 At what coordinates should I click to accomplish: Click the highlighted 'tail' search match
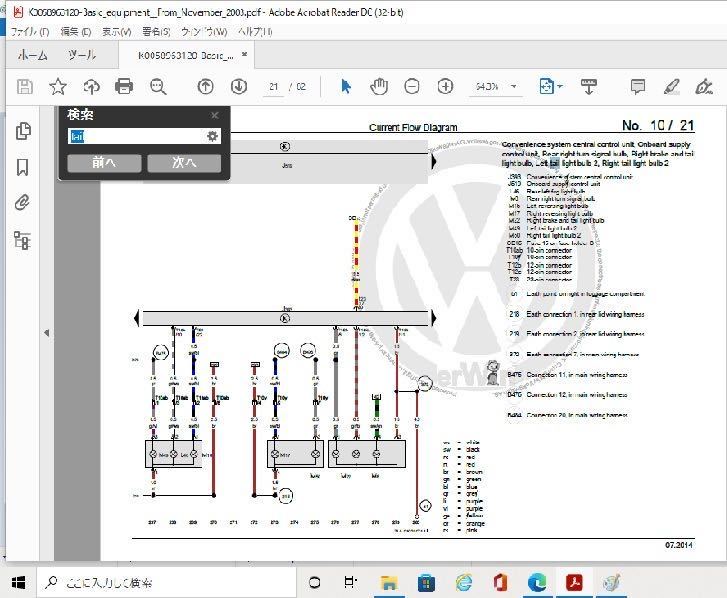point(554,163)
